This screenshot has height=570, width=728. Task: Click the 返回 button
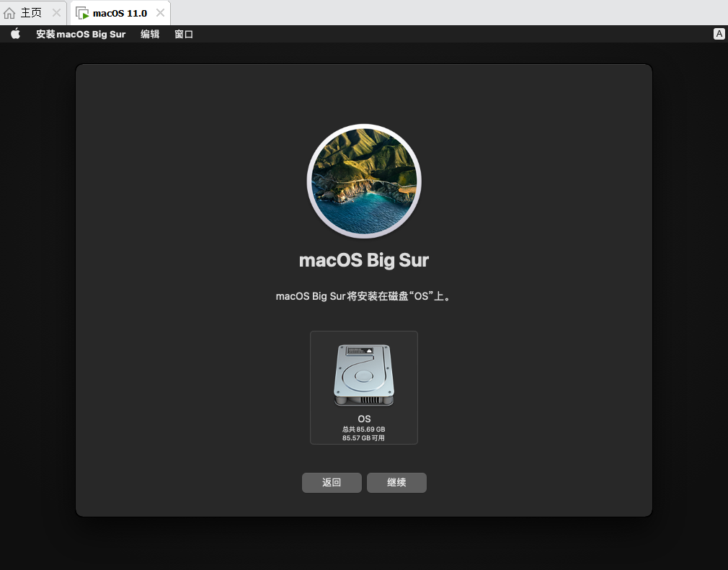click(x=332, y=483)
